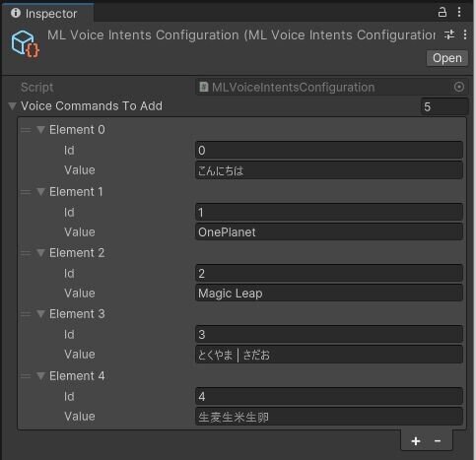Edit the list size field showing 5
The width and height of the screenshot is (476, 460).
444,106
